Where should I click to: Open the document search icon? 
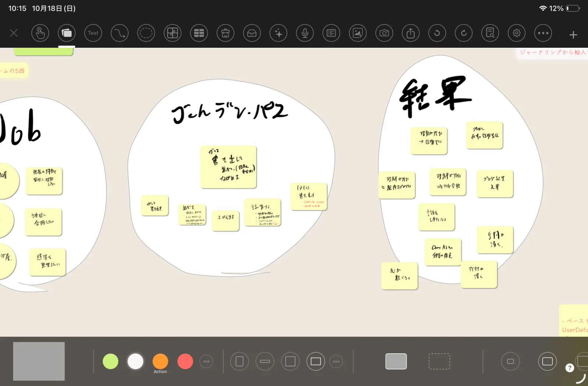click(490, 33)
